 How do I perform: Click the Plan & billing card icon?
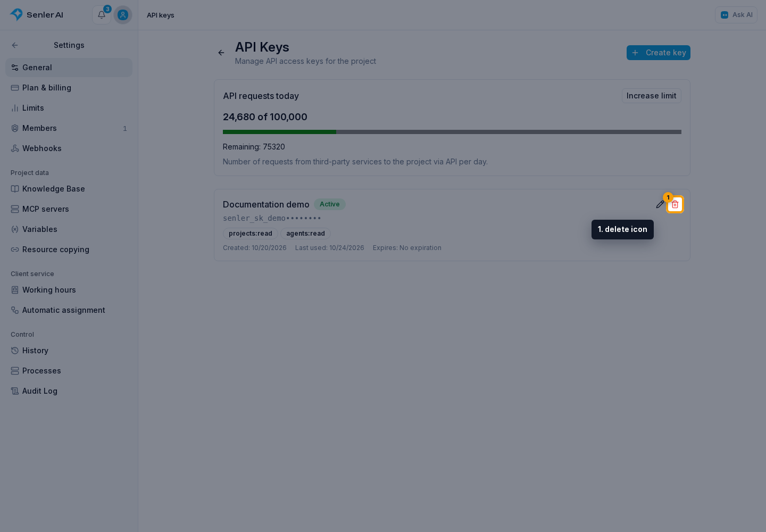tap(15, 88)
